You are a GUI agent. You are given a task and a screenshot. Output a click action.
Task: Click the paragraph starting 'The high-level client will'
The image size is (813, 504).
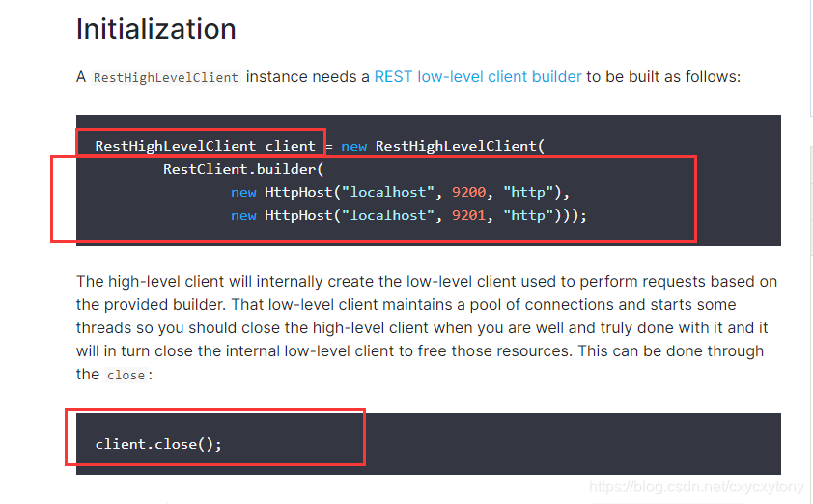click(x=427, y=327)
